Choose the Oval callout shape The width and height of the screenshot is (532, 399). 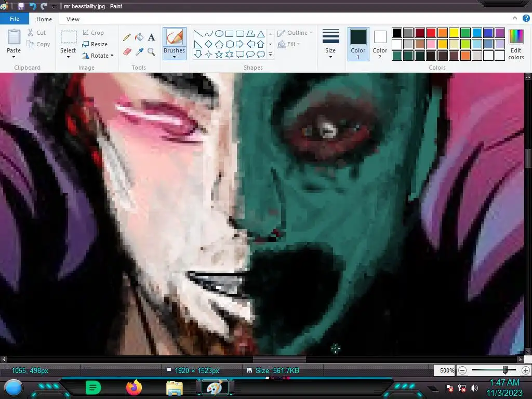tap(250, 54)
